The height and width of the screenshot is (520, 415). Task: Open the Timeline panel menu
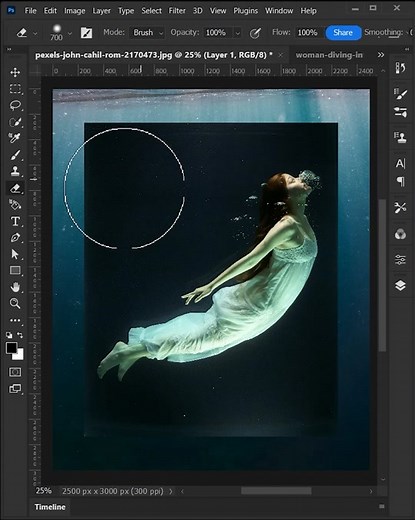click(x=382, y=506)
